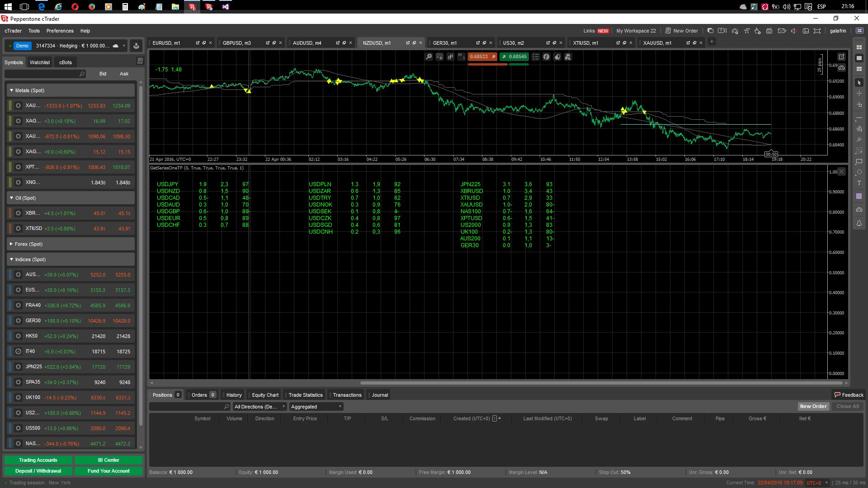Toggle the circle marker for UK100 symbol
The width and height of the screenshot is (868, 488).
coord(18,398)
